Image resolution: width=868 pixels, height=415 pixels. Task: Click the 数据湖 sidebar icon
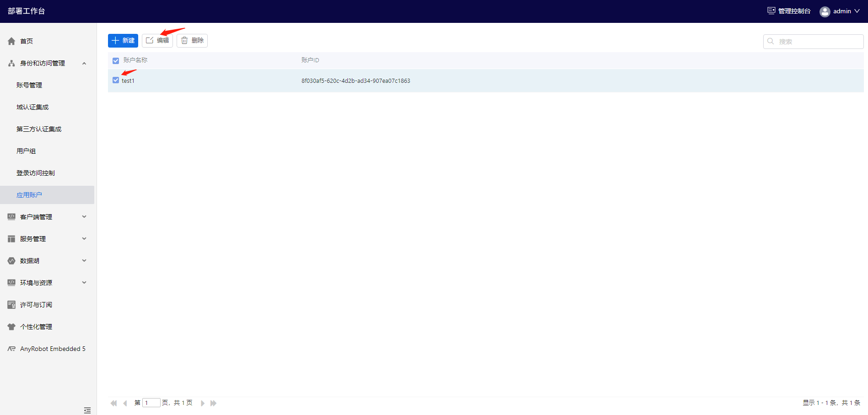tap(11, 261)
